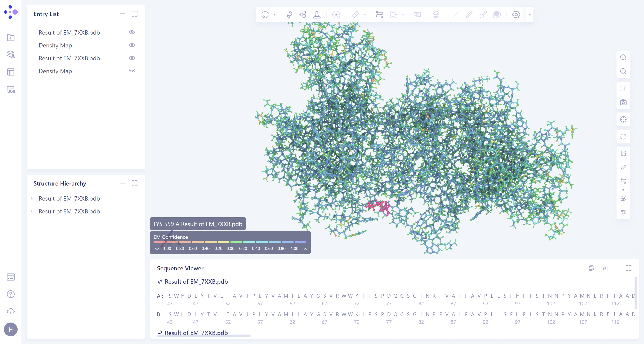Select second Result of EM_7XXB.pdb in Entry List
The image size is (644, 344).
pyautogui.click(x=69, y=58)
